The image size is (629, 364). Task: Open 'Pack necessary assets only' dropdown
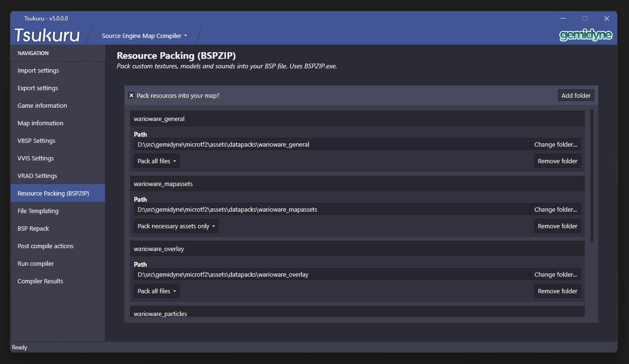176,226
